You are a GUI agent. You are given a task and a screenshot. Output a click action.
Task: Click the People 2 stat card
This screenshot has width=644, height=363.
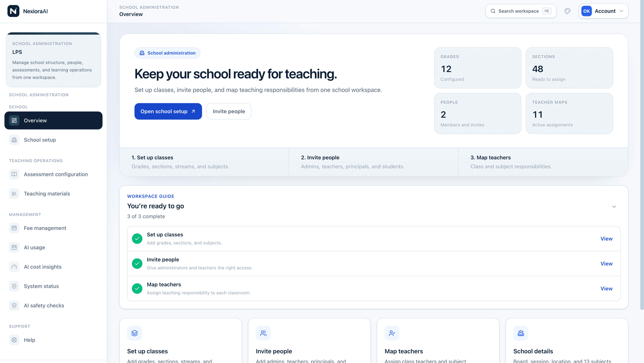click(x=478, y=113)
